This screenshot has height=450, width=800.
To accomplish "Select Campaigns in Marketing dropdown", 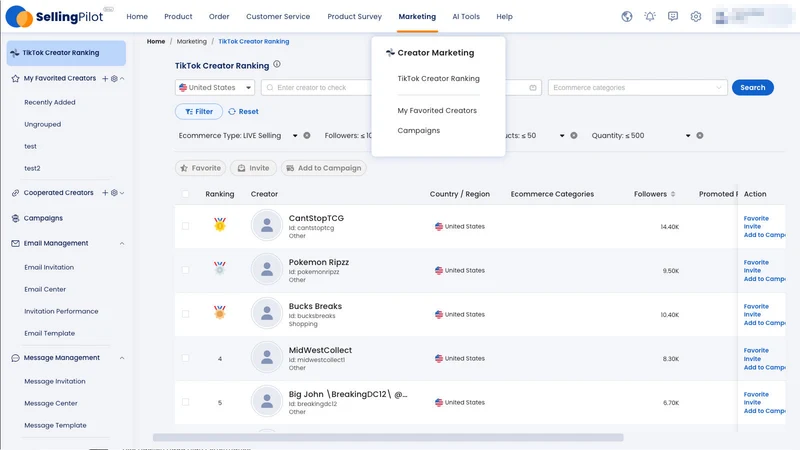I will point(418,131).
